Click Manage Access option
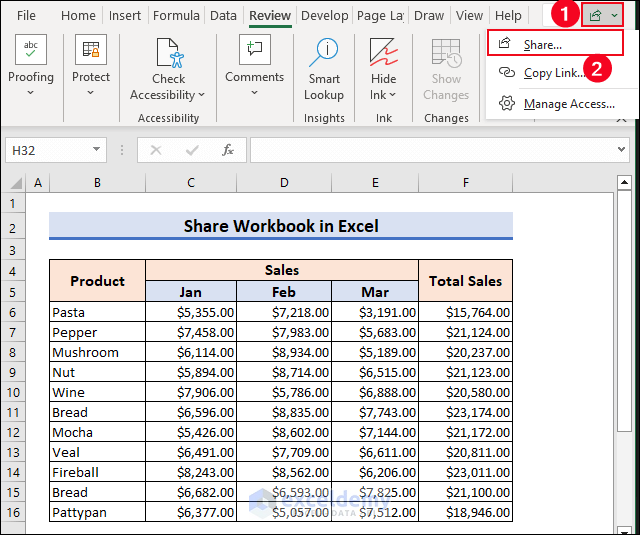Screen dimensions: 640x535 pyautogui.click(x=568, y=104)
